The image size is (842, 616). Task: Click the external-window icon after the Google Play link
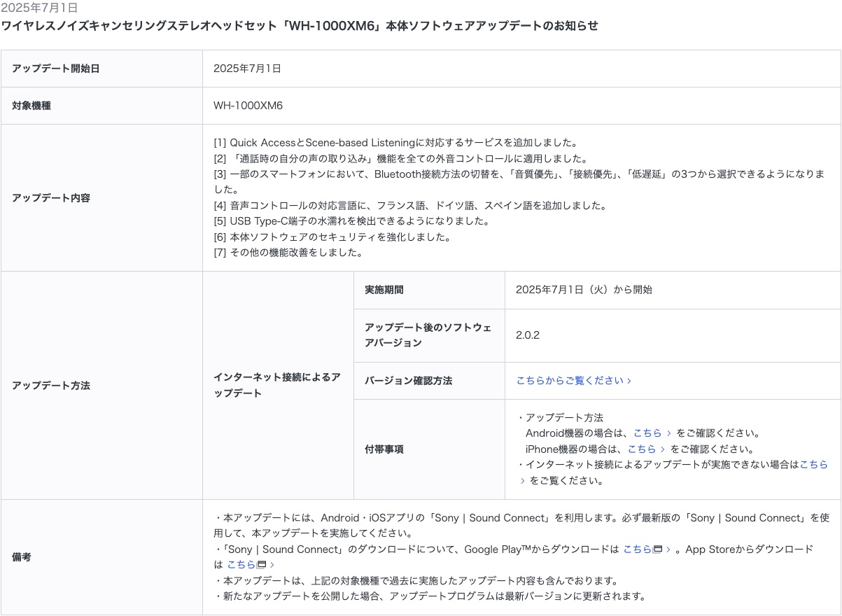click(657, 549)
